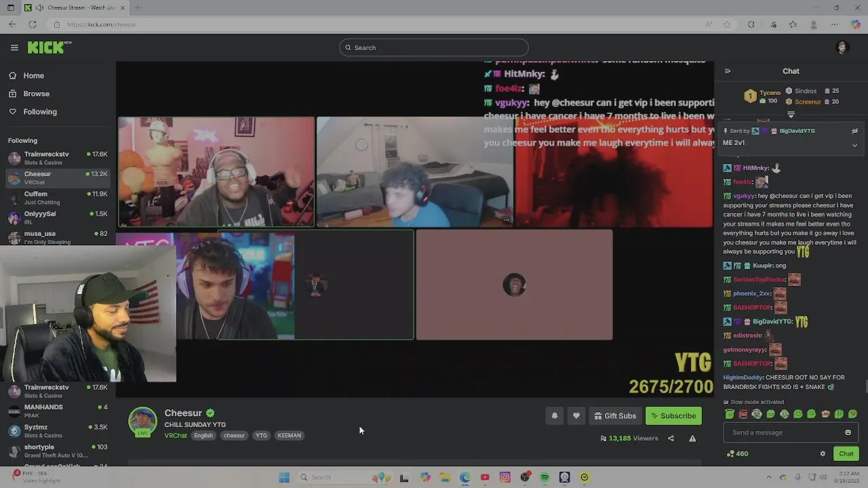
Task: Click the verified badge next to Cheesur
Action: (x=210, y=413)
